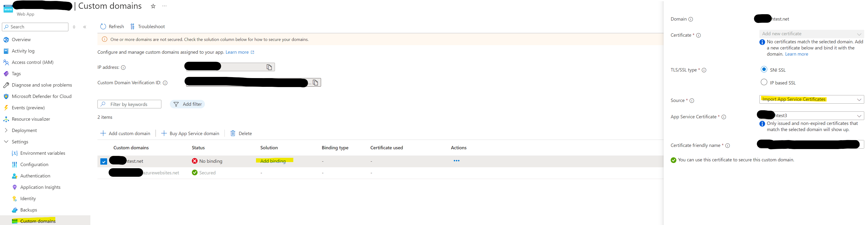Open Learn more link in certificate note
This screenshot has width=868, height=225.
point(797,54)
